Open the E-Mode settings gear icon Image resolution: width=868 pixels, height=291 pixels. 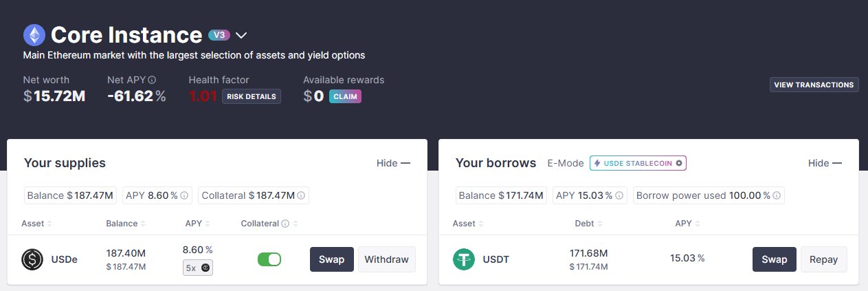679,163
